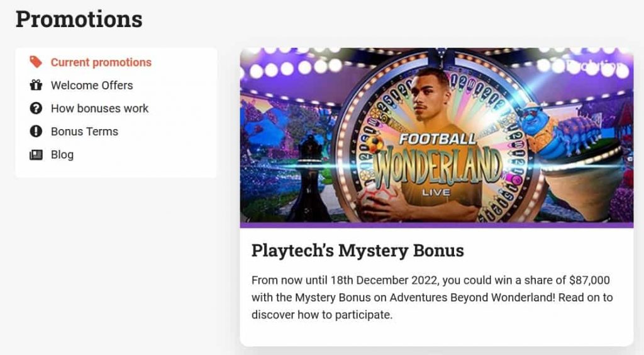Viewport: 644px width, 355px height.
Task: Click the Promotions page heading
Action: (79, 19)
